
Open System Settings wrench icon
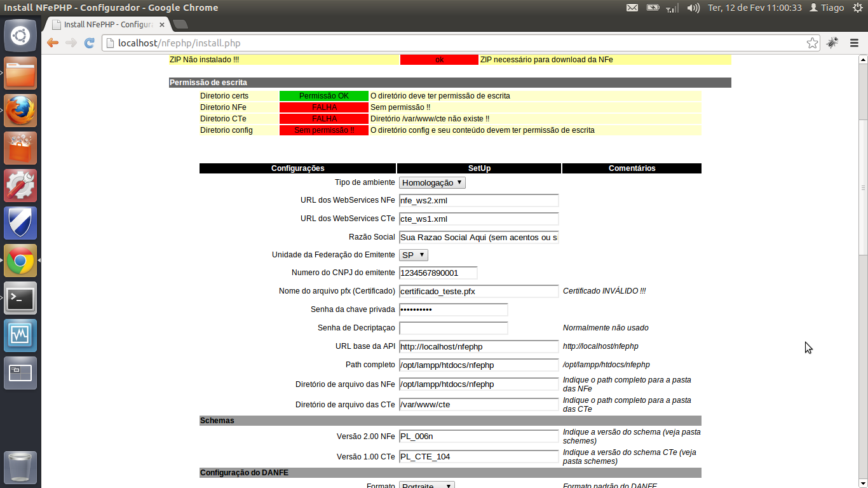[20, 186]
